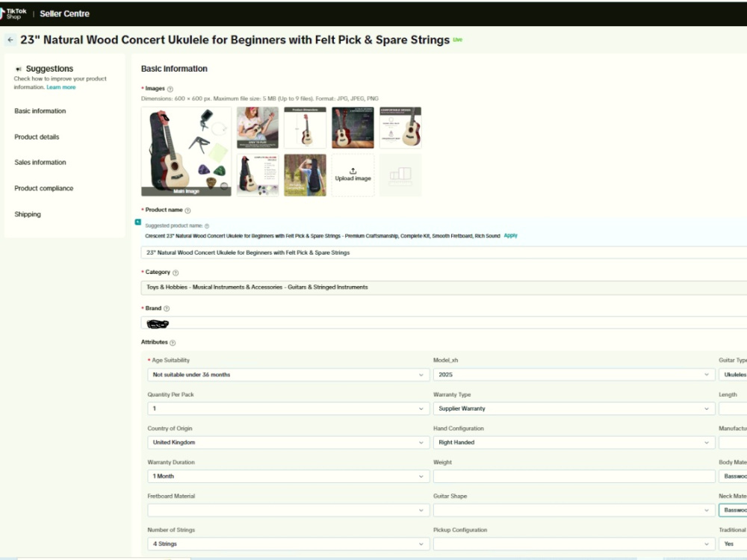747x560 pixels.
Task: Select the dark wood-floor ukulele thumbnail
Action: [353, 128]
